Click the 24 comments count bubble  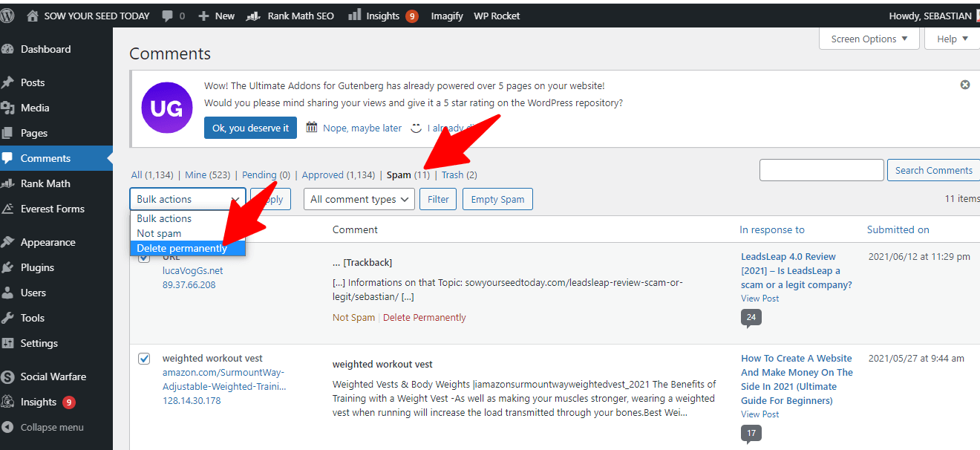(751, 318)
